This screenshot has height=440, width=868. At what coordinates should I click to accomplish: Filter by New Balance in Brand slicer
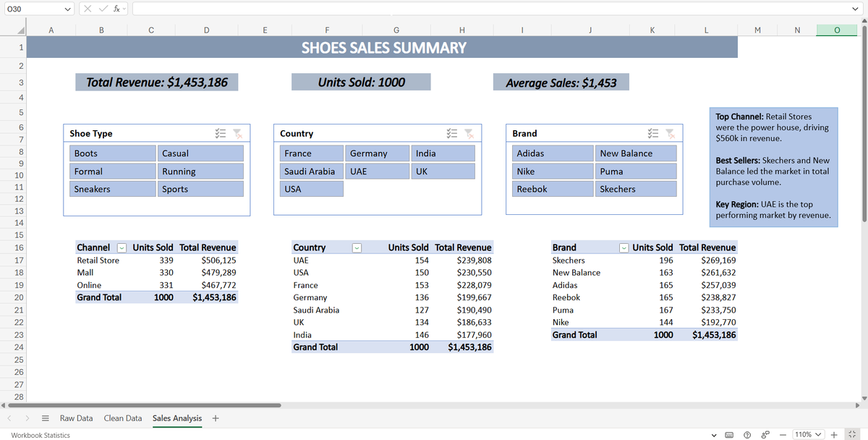tap(637, 153)
